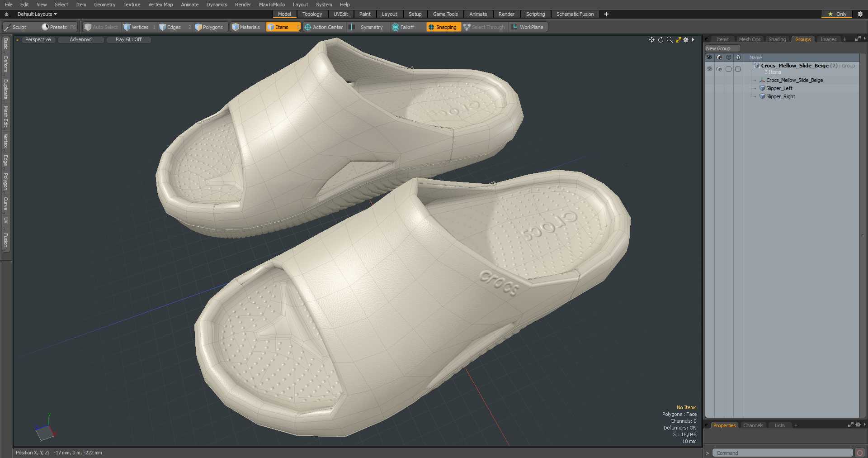This screenshot has height=458, width=868.
Task: Toggle the Only star button
Action: pyautogui.click(x=837, y=14)
